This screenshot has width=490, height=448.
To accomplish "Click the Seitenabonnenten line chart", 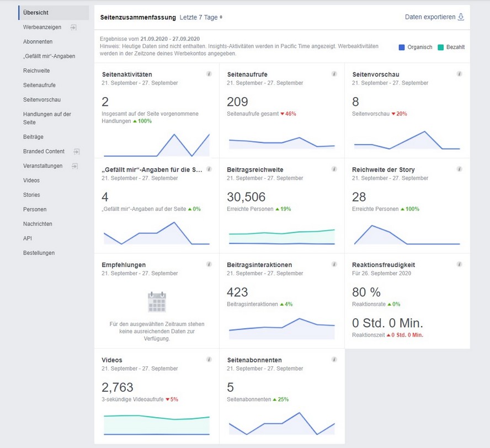I will click(282, 424).
